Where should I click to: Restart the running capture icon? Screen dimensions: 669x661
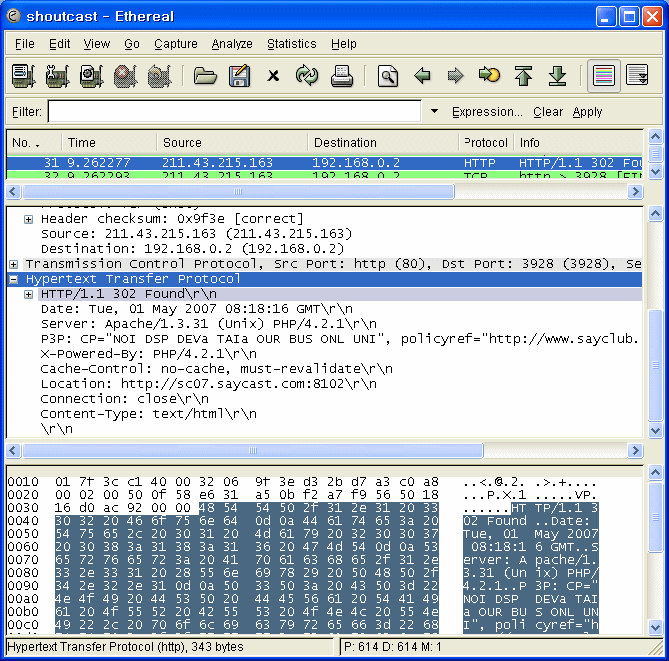[159, 76]
